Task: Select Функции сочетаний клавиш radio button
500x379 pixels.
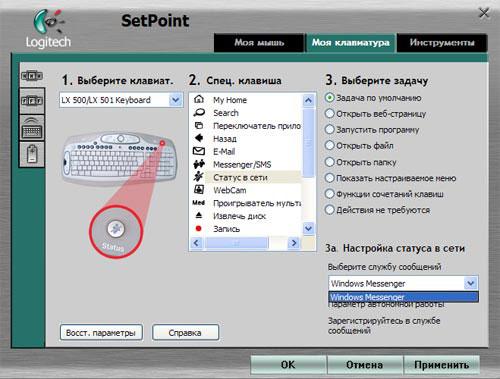Action: coord(329,194)
